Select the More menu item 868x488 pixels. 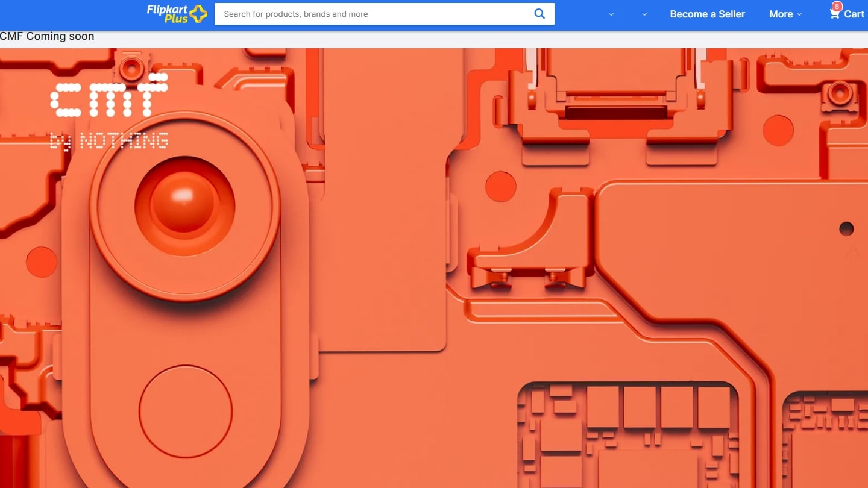click(780, 14)
